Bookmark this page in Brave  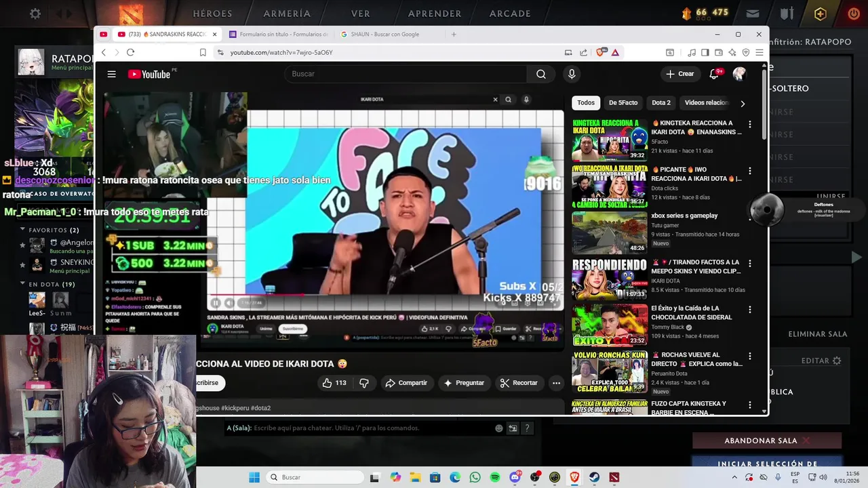pos(203,52)
